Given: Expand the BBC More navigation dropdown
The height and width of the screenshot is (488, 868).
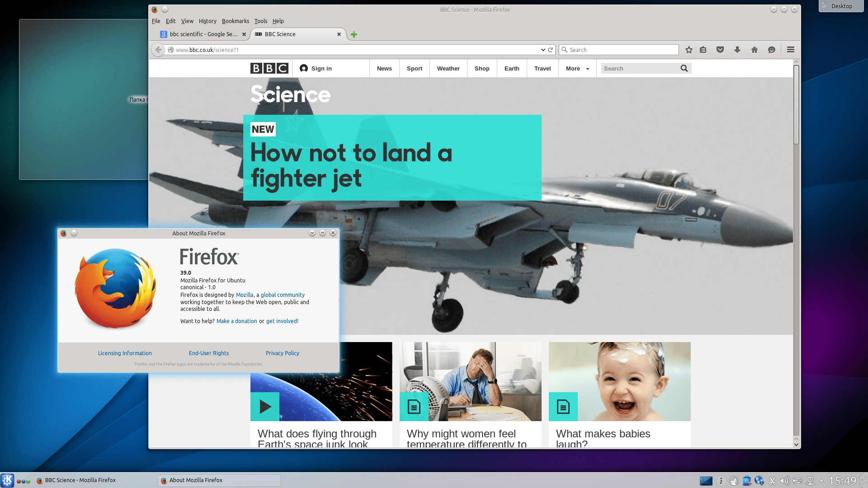Looking at the screenshot, I should coord(577,68).
